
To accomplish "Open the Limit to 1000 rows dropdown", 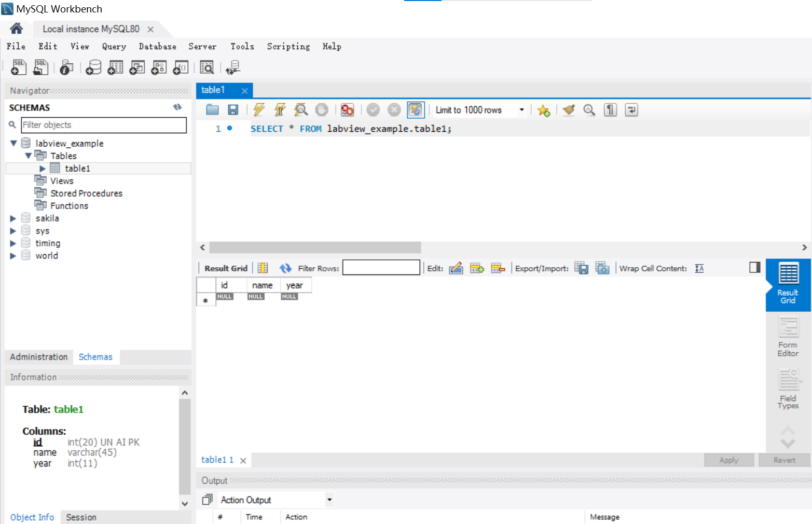I will (521, 109).
